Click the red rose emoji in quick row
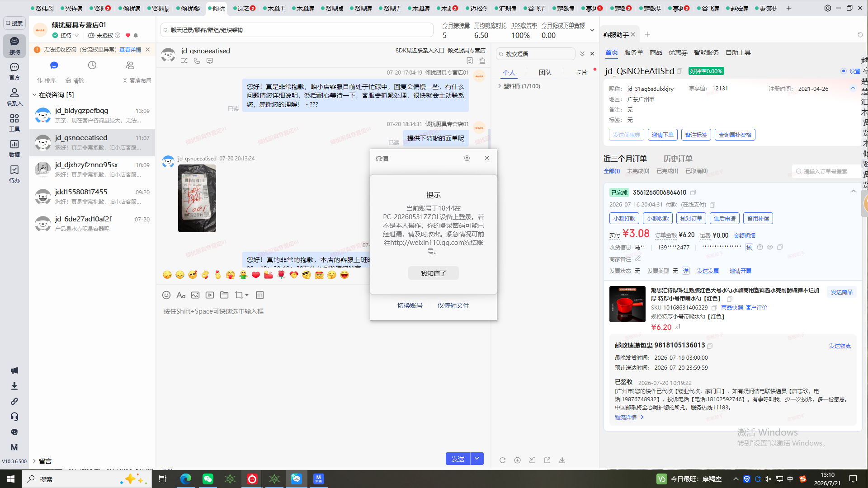868x488 pixels. (x=281, y=275)
